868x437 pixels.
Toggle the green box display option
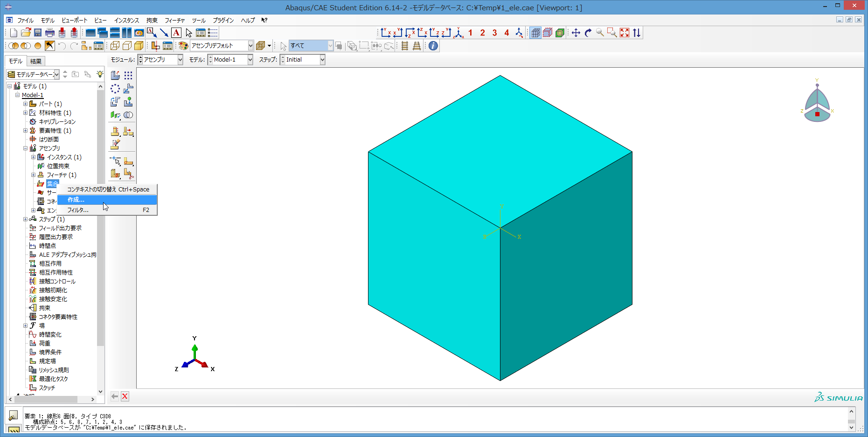click(560, 33)
